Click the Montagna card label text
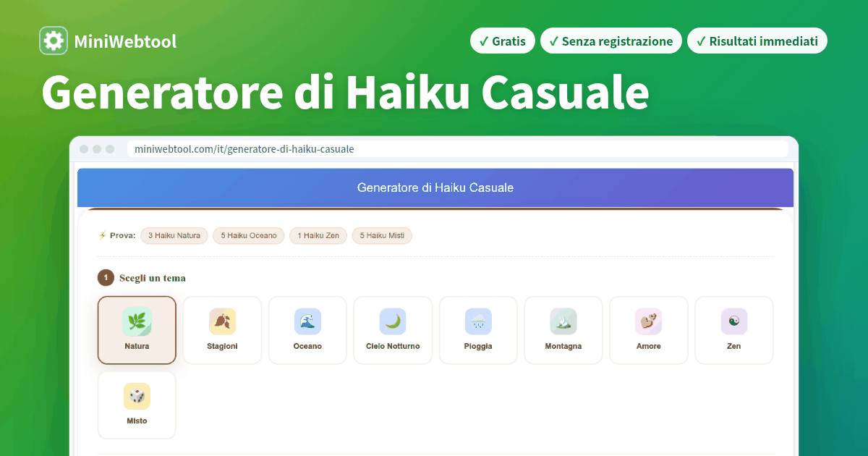This screenshot has height=456, width=868. point(563,346)
